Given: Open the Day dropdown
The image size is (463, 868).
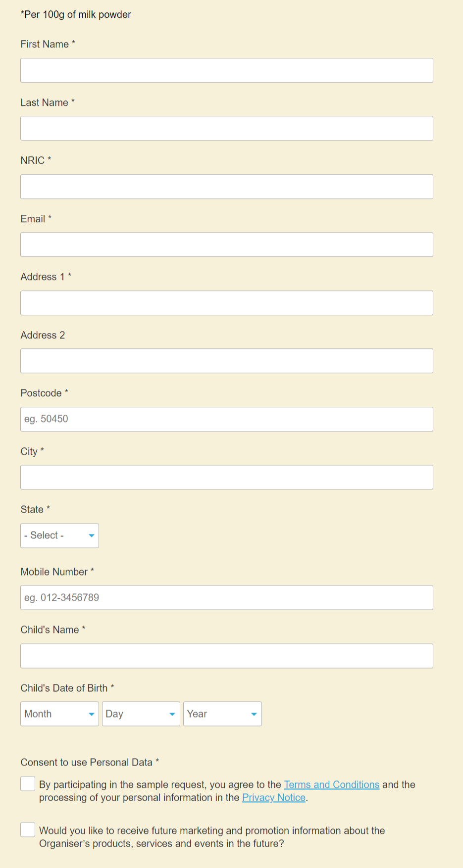Looking at the screenshot, I should [141, 714].
